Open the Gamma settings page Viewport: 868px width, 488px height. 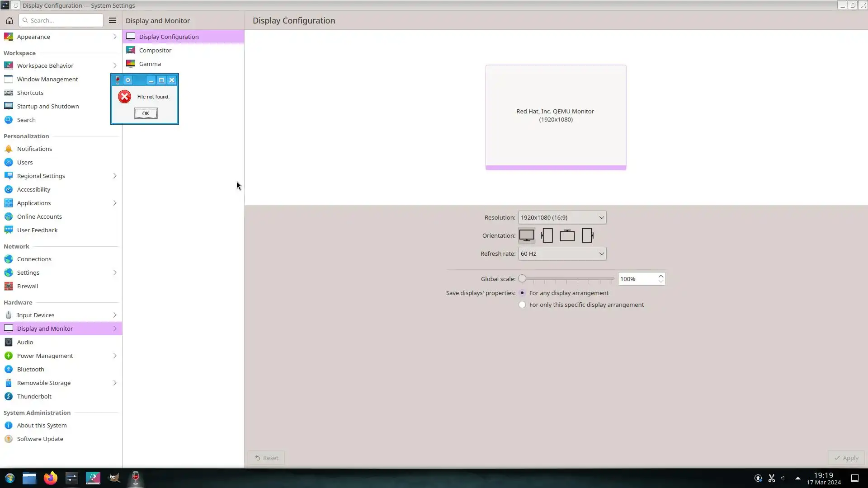point(150,64)
